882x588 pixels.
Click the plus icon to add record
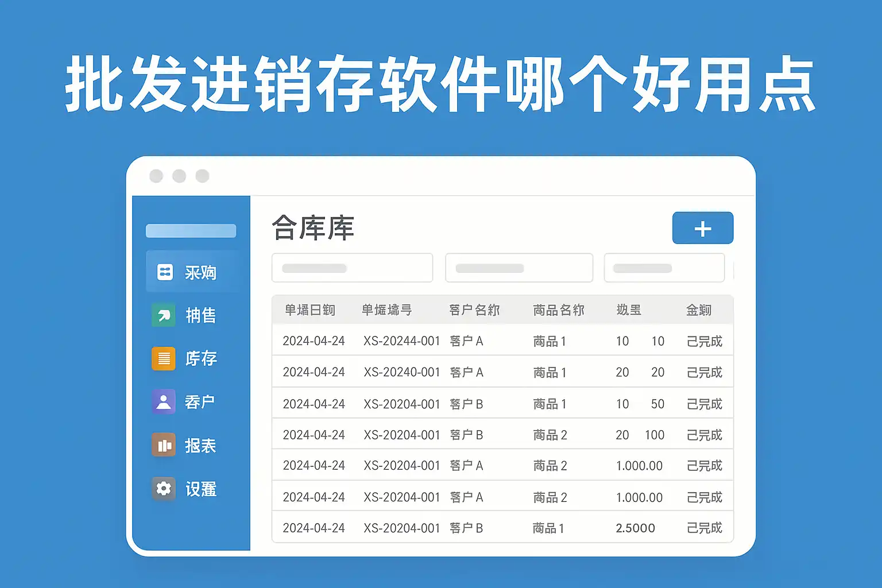702,229
